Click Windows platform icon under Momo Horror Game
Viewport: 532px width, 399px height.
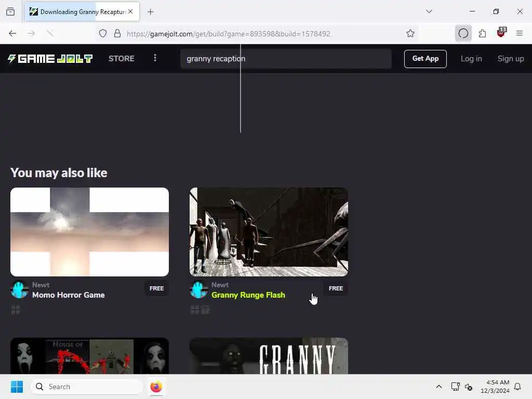(x=16, y=310)
